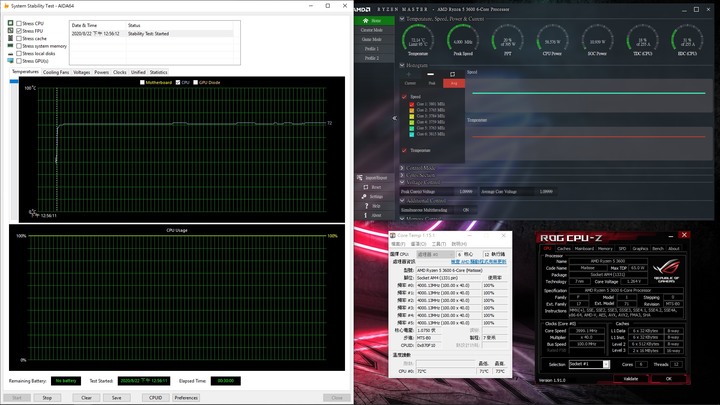720x405 pixels.
Task: Click the About info icon in Ryzen Master
Action: (366, 215)
